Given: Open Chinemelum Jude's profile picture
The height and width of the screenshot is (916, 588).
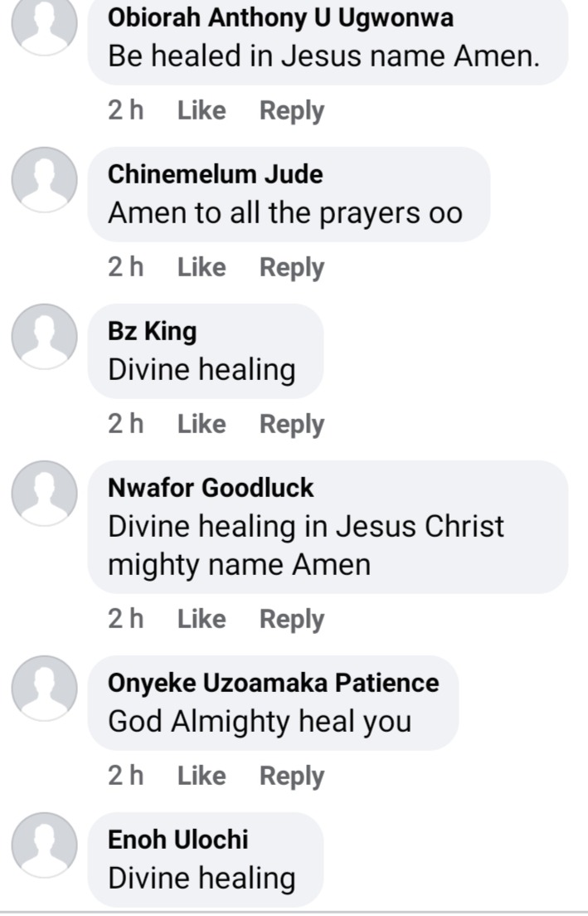Looking at the screenshot, I should coord(45,179).
